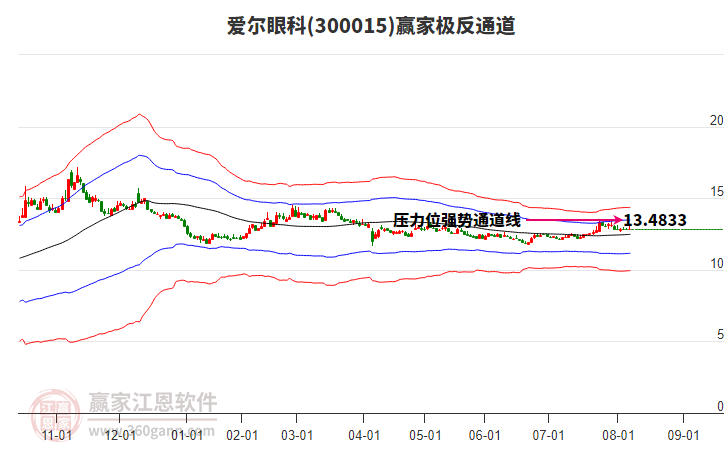Click the y-axis label 10
This screenshot has height=450, width=726.
point(716,263)
